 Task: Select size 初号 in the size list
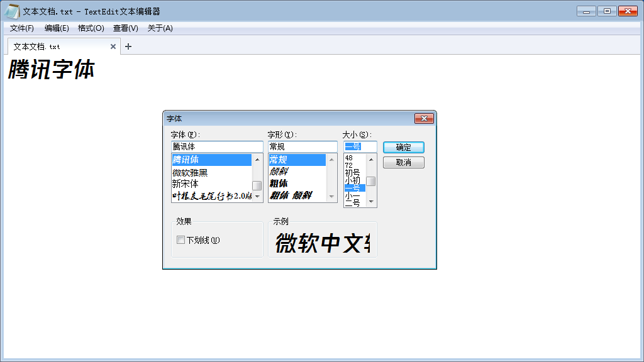(355, 173)
